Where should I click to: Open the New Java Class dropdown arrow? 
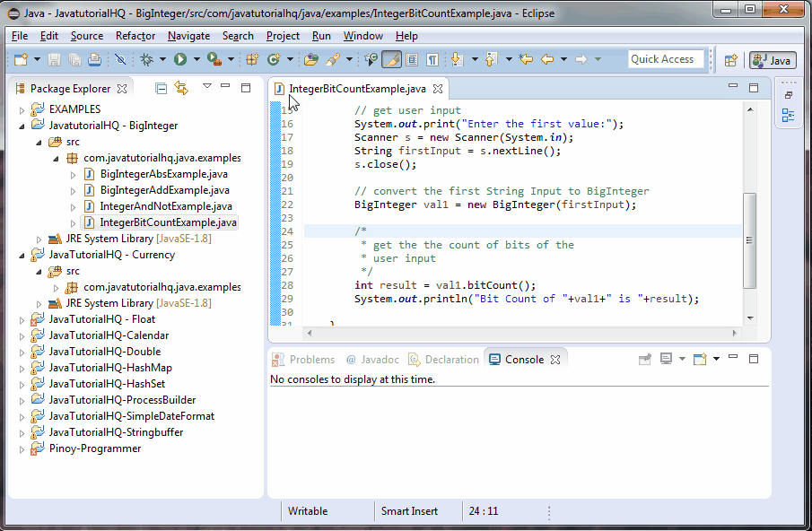[290, 59]
